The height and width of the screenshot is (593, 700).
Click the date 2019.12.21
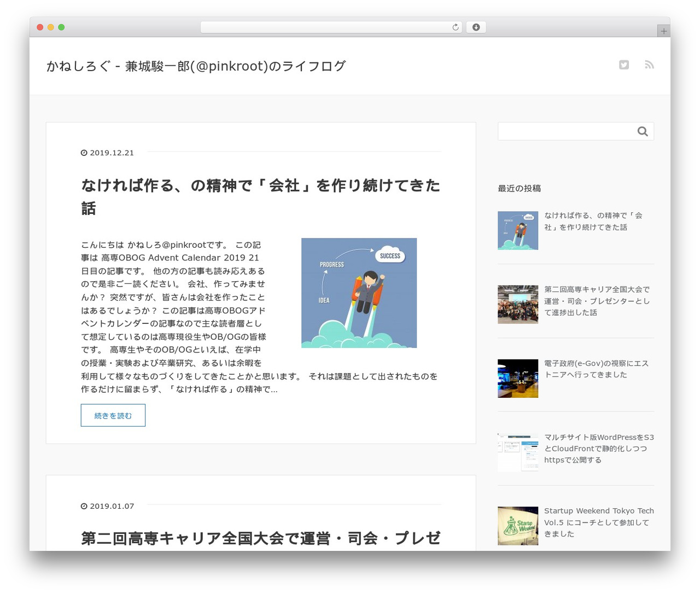tap(112, 153)
